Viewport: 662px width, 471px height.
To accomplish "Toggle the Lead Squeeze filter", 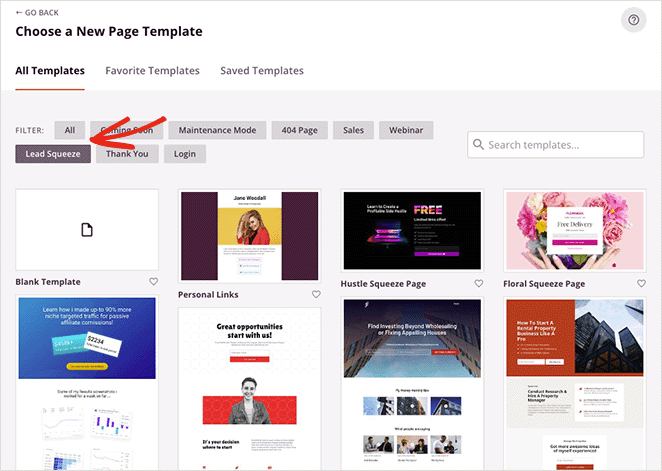I will pyautogui.click(x=53, y=154).
